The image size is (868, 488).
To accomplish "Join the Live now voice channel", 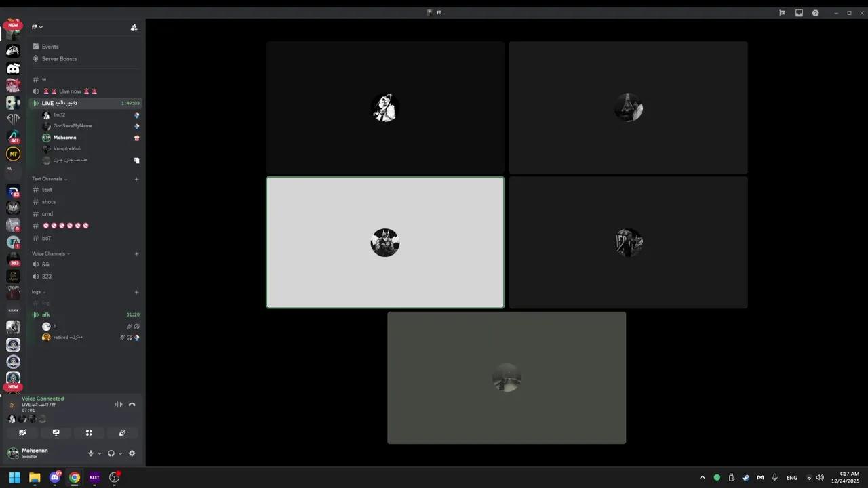I will (86, 91).
